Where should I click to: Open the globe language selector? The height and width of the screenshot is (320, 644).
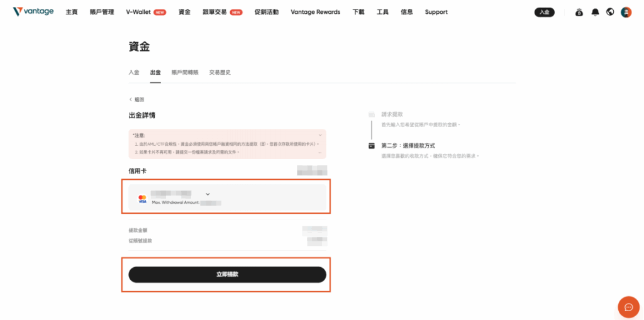[x=610, y=12]
